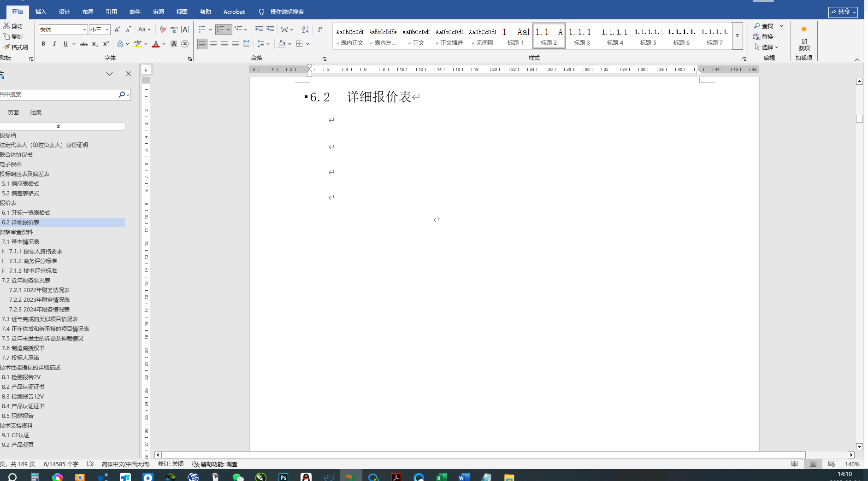
Task: Click the Add-ins (加载项) icon
Action: tap(804, 29)
